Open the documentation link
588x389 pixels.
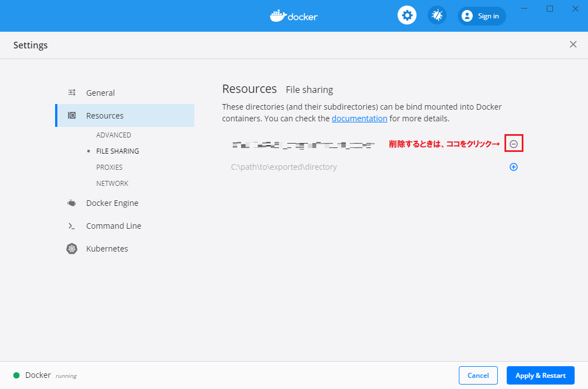359,118
